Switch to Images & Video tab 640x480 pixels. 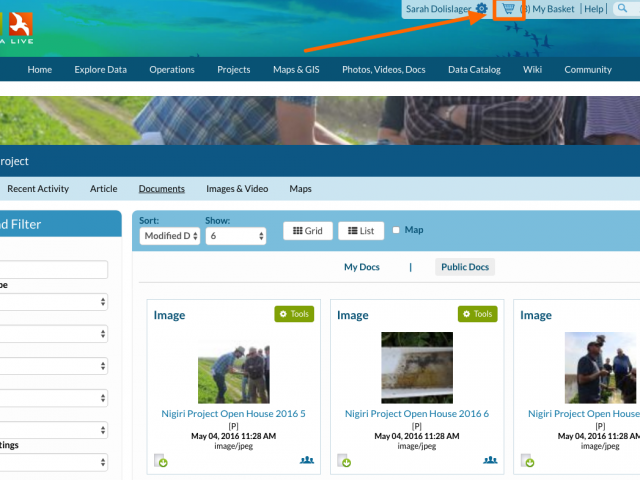coord(237,189)
